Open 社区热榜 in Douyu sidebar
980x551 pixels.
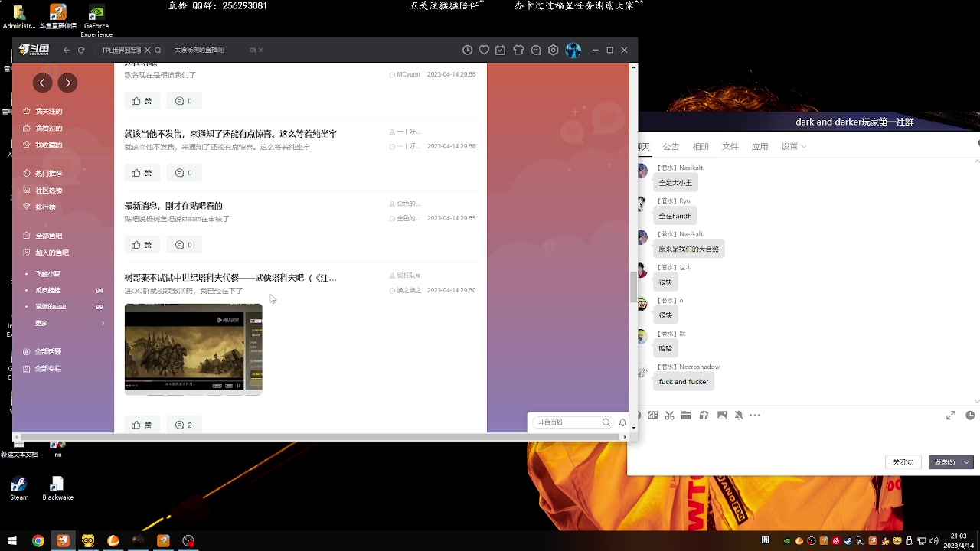tap(48, 191)
